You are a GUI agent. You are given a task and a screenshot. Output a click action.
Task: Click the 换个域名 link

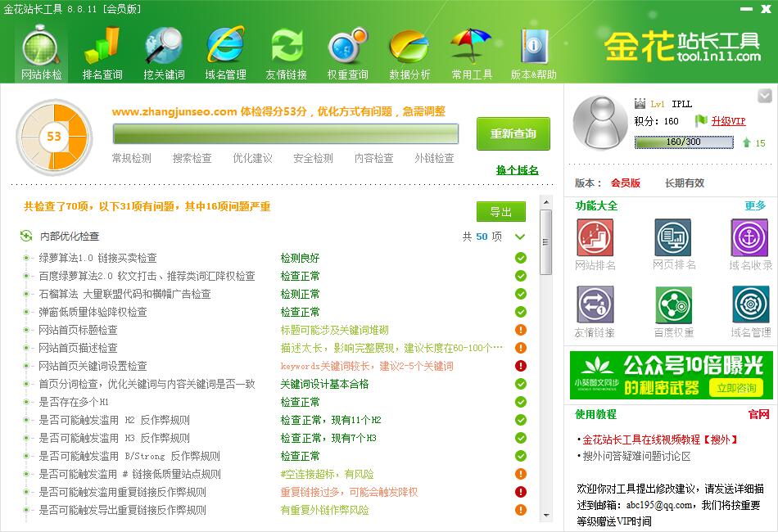click(x=517, y=170)
